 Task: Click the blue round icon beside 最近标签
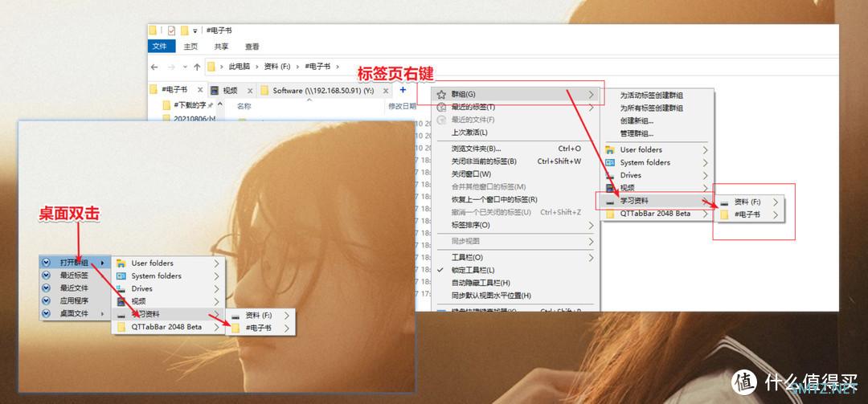point(47,275)
